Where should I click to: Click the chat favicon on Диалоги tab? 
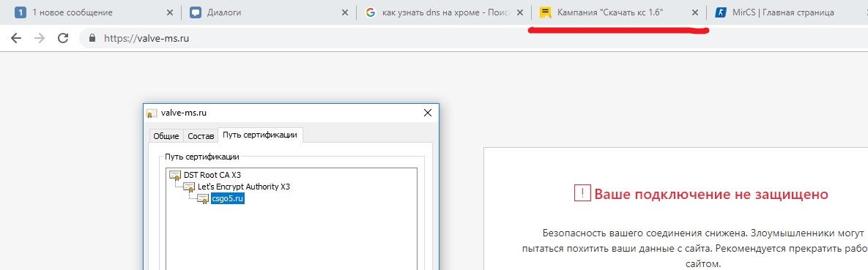(x=195, y=12)
